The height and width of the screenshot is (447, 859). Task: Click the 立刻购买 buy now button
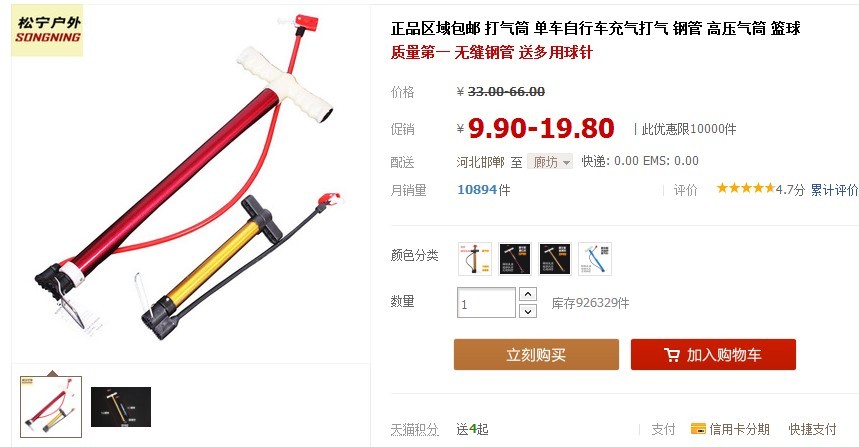pyautogui.click(x=536, y=354)
